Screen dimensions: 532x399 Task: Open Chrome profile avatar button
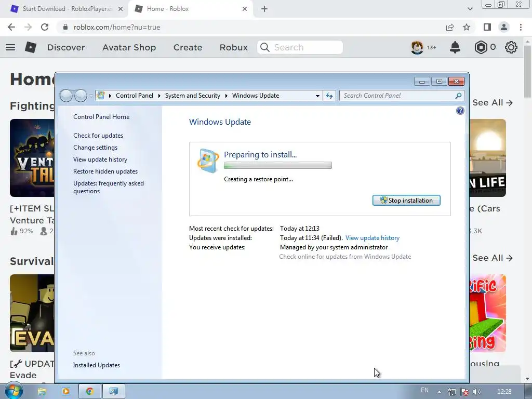(504, 27)
